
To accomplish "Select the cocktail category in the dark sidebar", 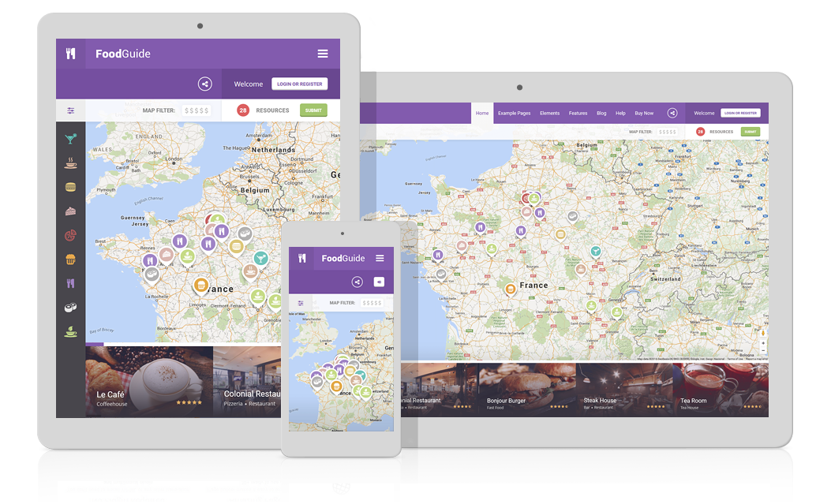I will tap(71, 138).
